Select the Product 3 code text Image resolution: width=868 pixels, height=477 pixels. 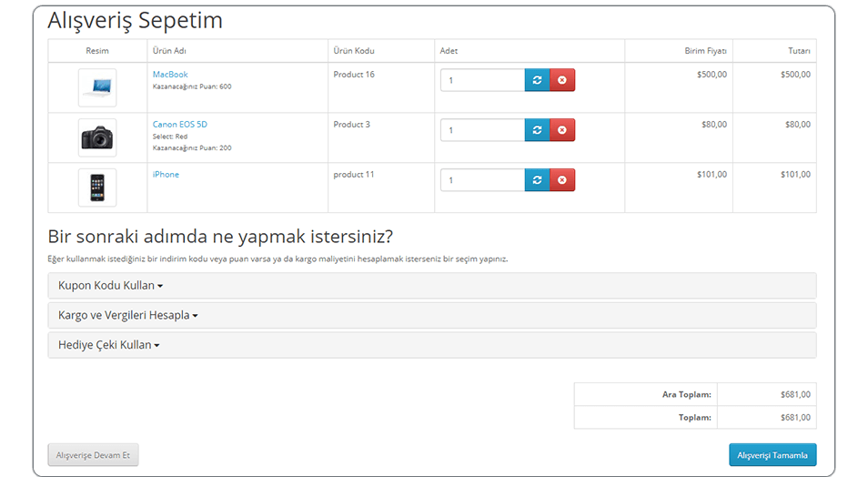[x=351, y=124]
